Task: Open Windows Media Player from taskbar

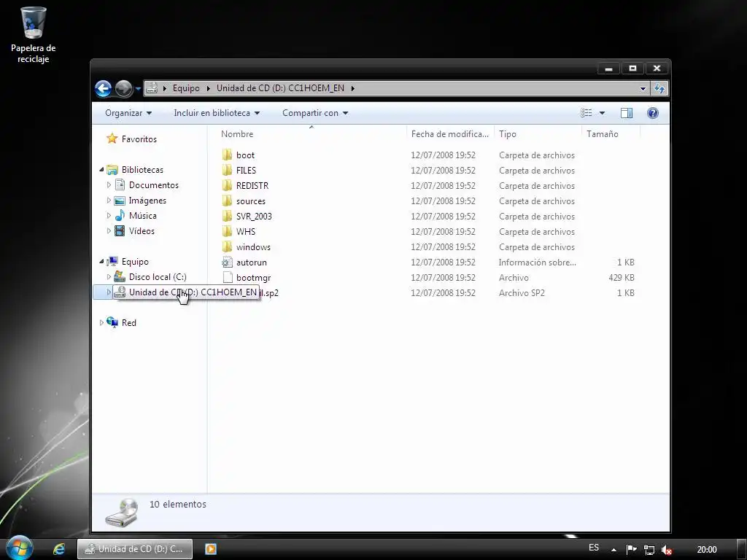Action: [211, 548]
